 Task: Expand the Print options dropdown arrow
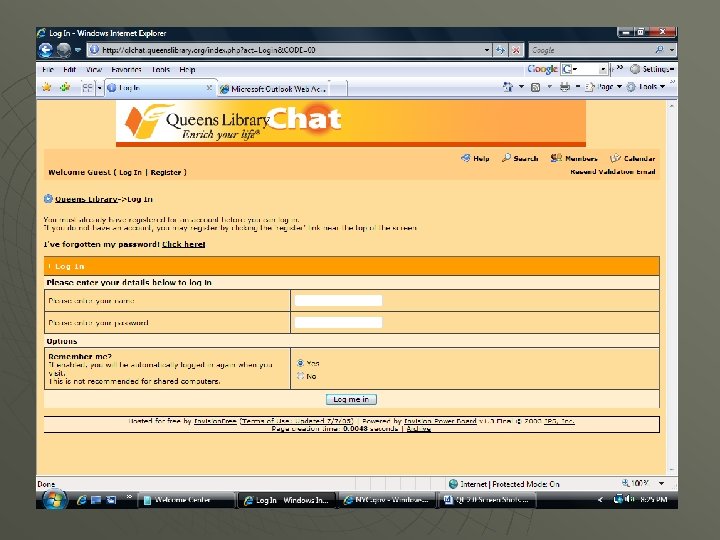point(577,87)
